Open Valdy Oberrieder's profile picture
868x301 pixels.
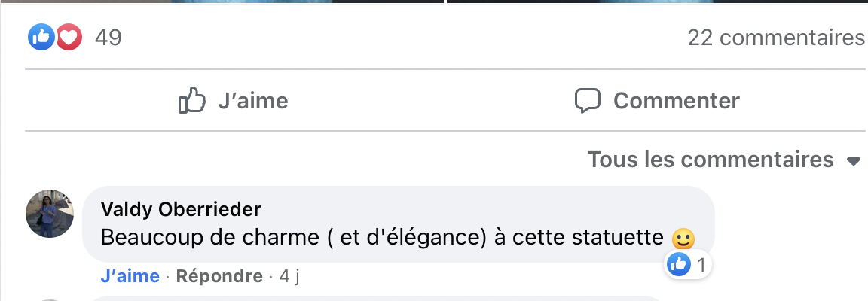tap(50, 214)
